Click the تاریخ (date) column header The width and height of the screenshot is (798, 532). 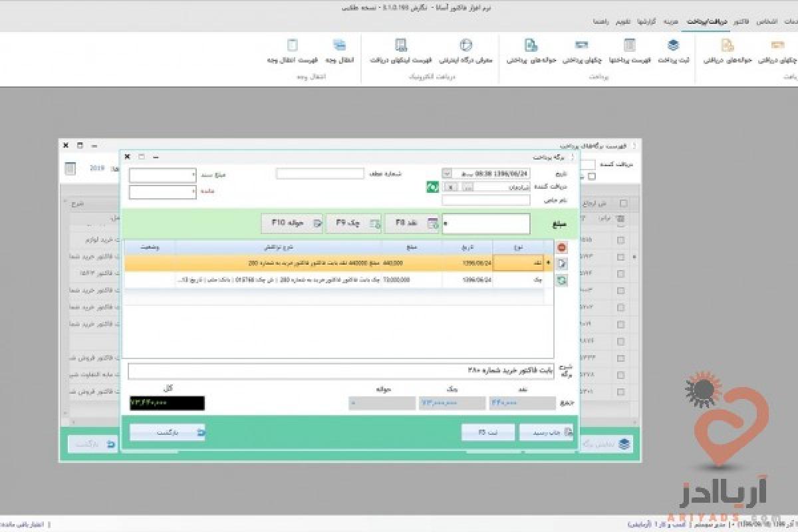click(468, 247)
